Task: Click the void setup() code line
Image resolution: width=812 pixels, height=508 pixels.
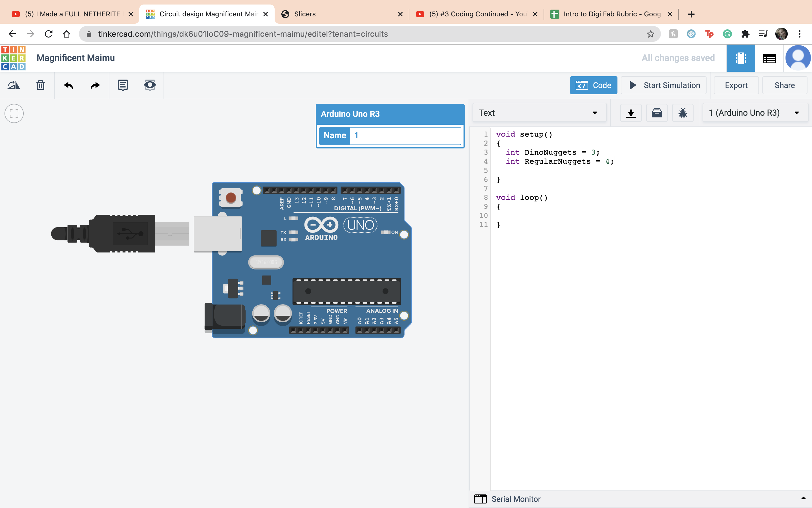Action: coord(524,134)
